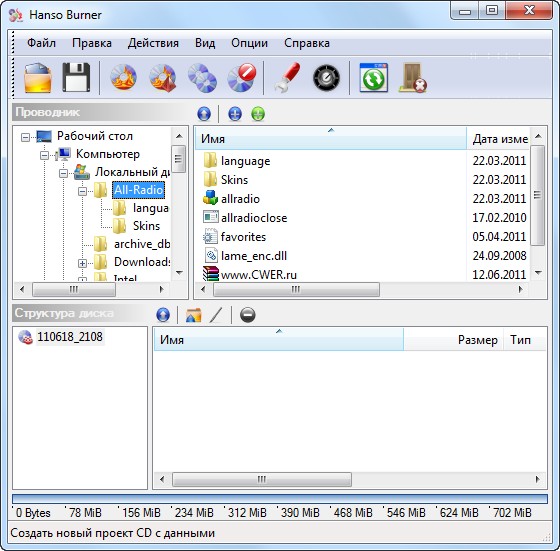
Task: Open the Вид menu
Action: pyautogui.click(x=205, y=43)
